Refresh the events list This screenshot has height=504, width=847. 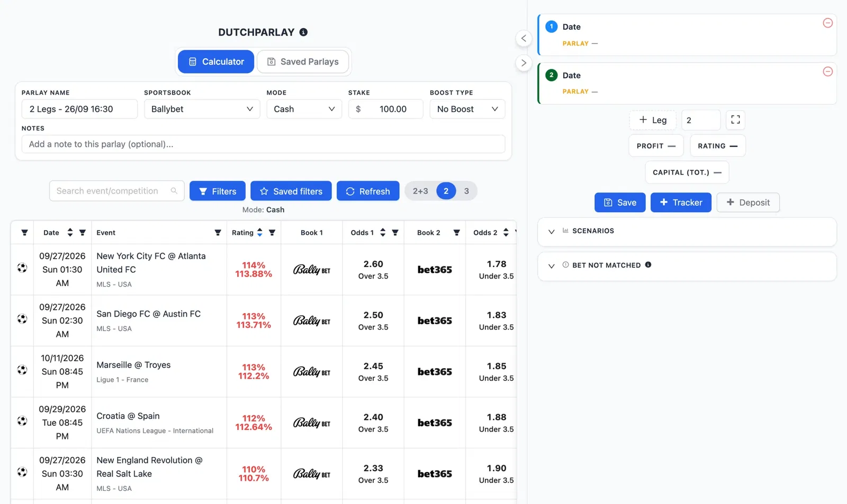tap(368, 191)
